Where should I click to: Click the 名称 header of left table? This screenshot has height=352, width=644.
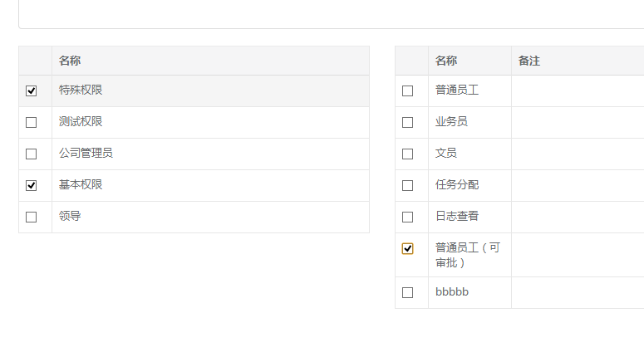[70, 61]
